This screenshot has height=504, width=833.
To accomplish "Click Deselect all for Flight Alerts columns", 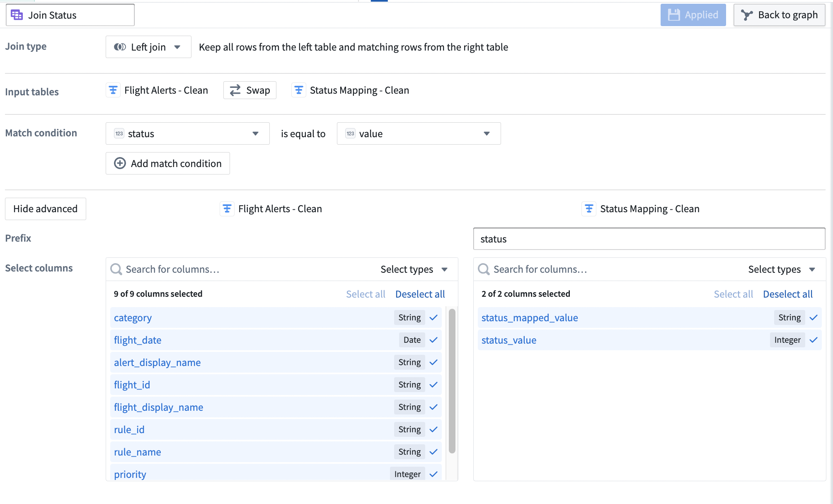I will [420, 294].
